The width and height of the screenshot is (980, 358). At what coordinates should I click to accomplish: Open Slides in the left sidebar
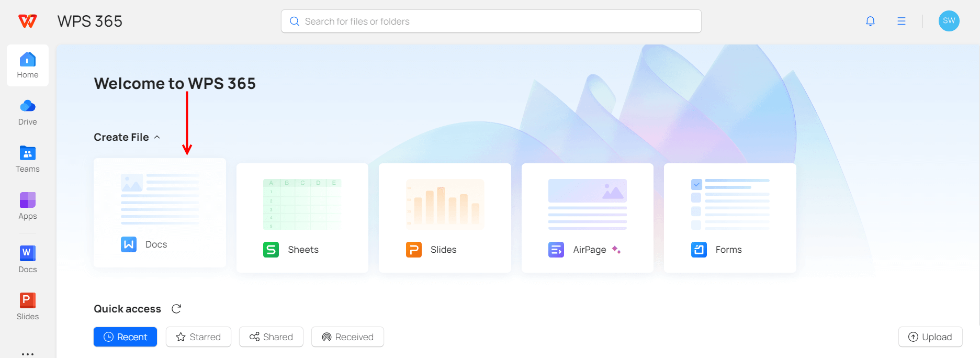coord(28,307)
